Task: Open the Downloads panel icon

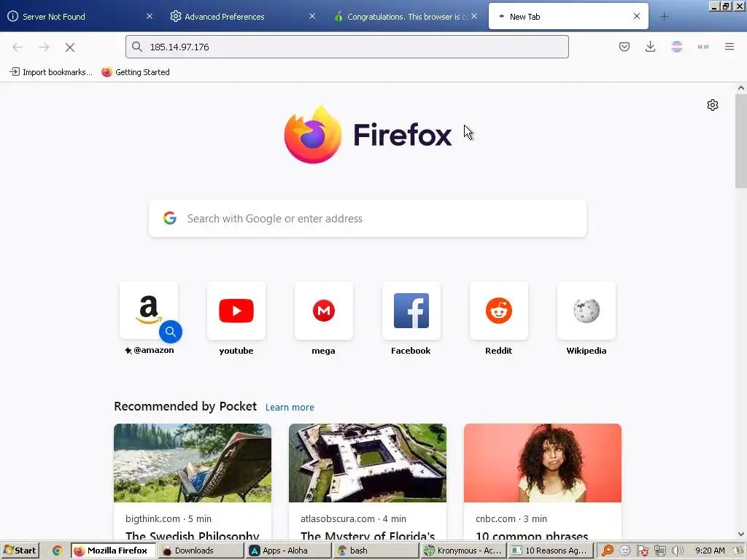Action: point(650,47)
